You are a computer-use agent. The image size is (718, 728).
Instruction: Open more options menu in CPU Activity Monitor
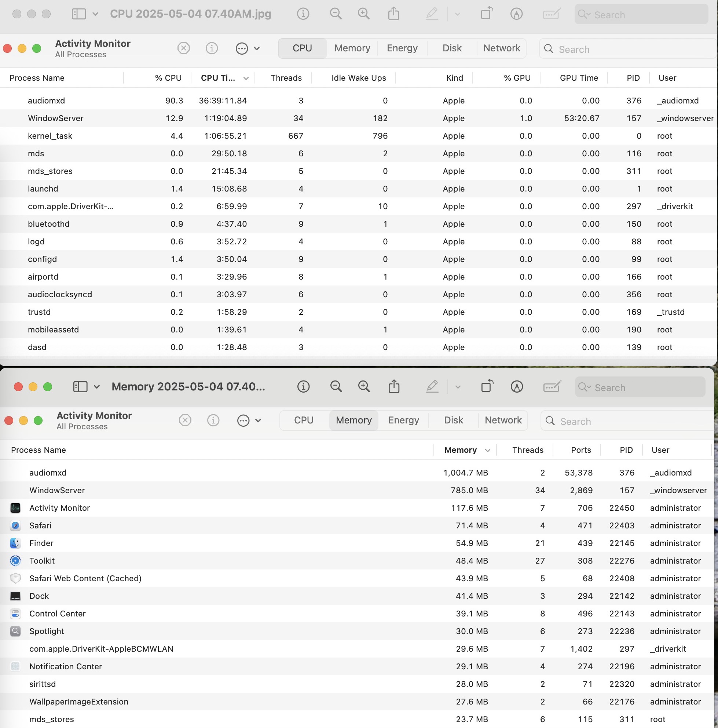click(x=248, y=48)
